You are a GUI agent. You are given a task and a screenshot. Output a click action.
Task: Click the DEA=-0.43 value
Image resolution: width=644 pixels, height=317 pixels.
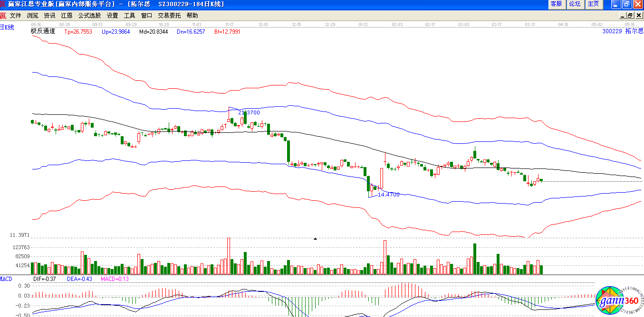tap(78, 279)
